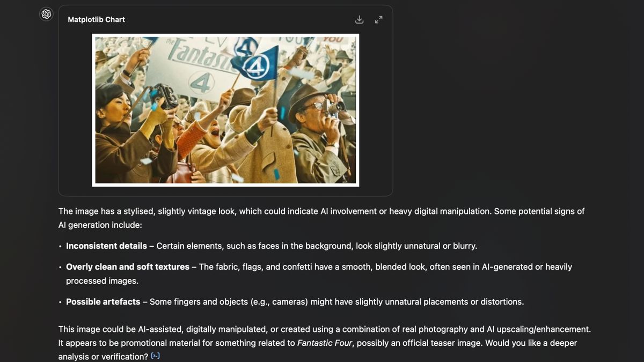Click the 'analysis or verification?' text
The height and width of the screenshot is (362, 644).
103,357
